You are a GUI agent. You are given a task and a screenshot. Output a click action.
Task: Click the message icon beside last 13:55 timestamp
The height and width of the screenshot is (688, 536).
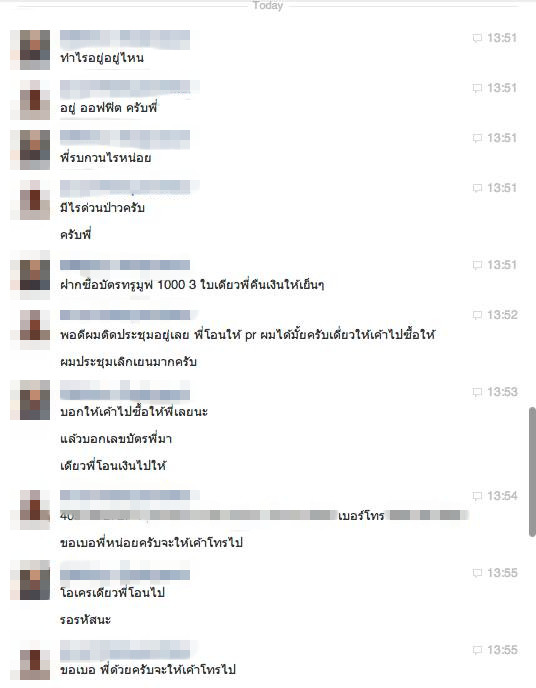click(477, 650)
